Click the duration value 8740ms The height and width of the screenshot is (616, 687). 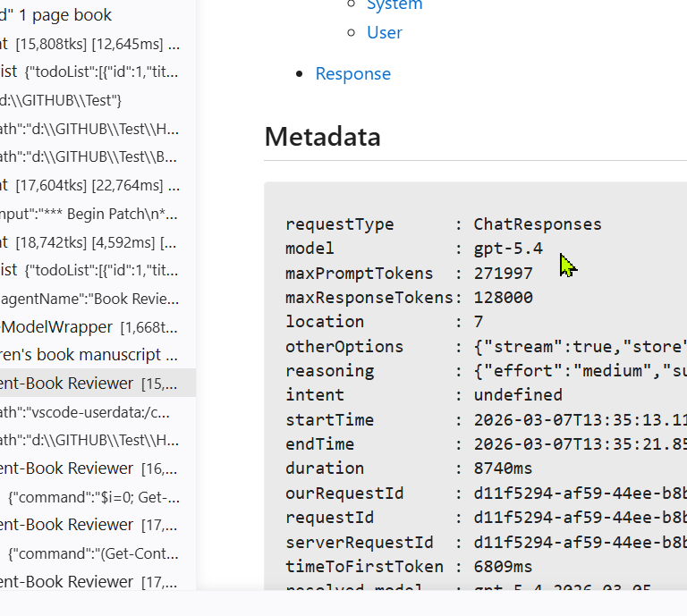503,468
